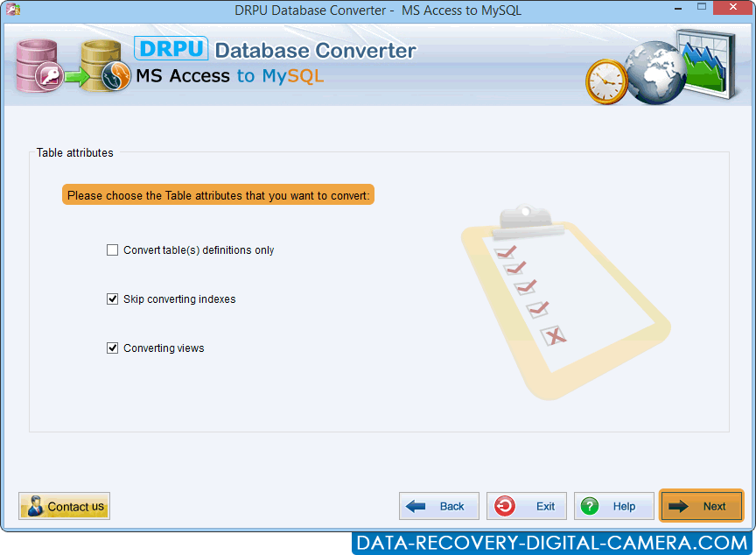This screenshot has width=756, height=555.
Task: Click the chart graph icon in banner
Action: 707,63
